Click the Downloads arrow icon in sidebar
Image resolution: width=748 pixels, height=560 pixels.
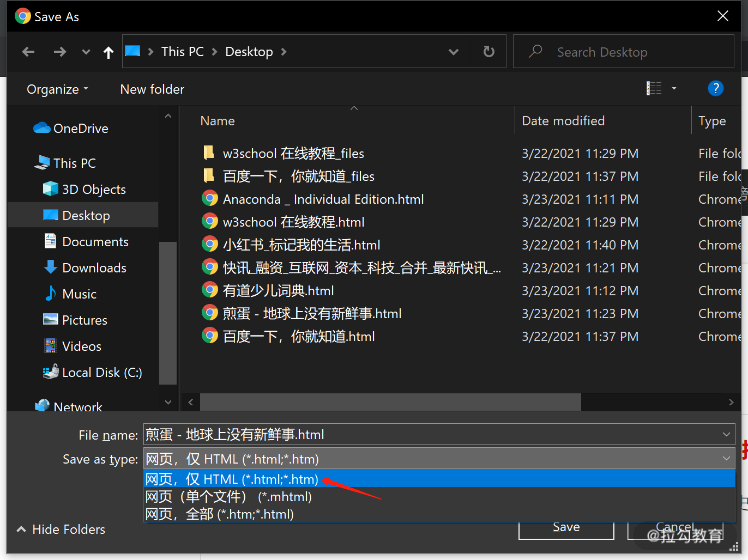51,267
